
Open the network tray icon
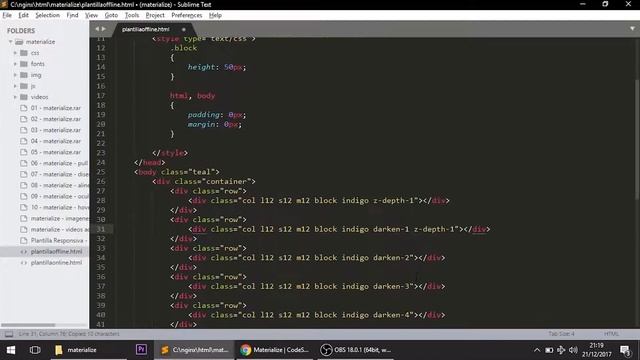click(561, 350)
